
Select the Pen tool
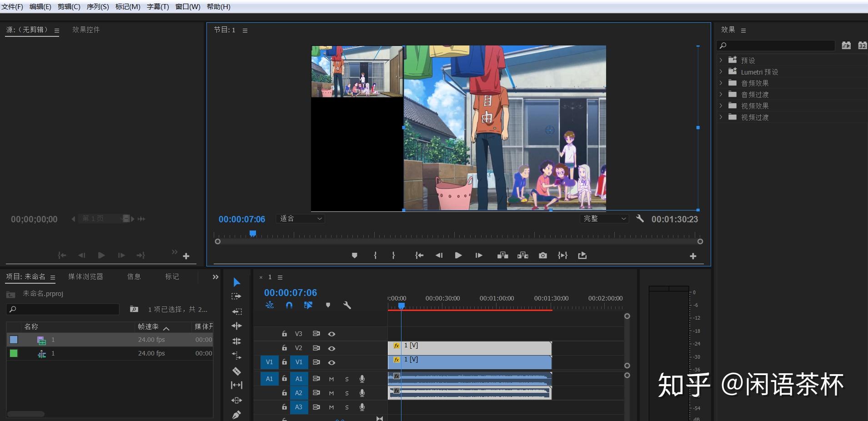(236, 415)
